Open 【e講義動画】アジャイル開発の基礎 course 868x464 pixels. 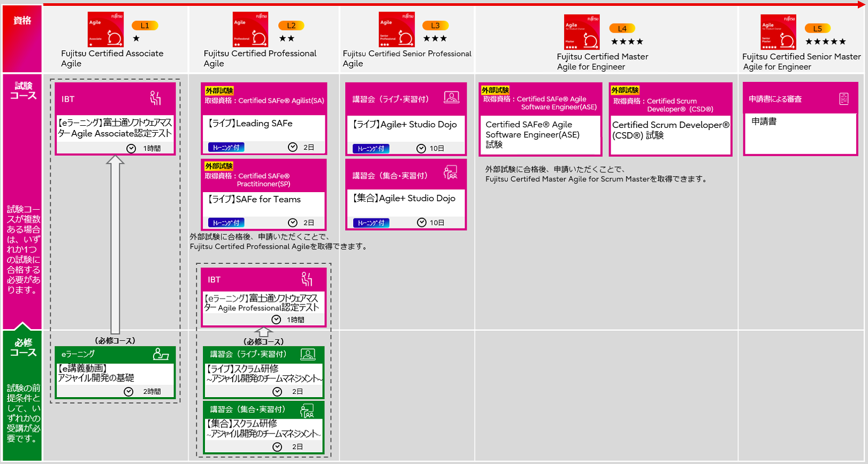click(96, 373)
